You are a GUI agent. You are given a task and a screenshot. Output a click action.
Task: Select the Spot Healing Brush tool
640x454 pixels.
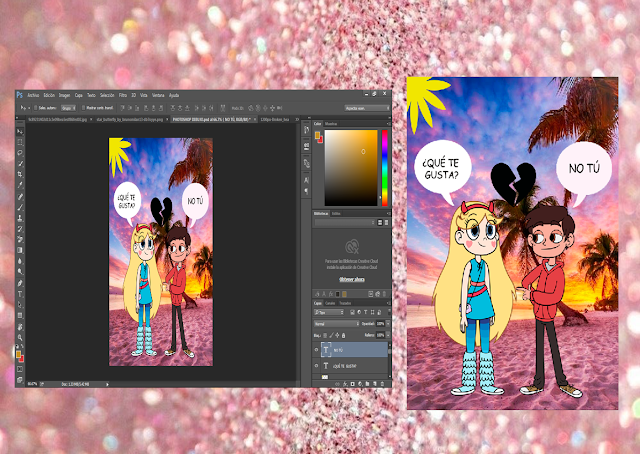20,197
